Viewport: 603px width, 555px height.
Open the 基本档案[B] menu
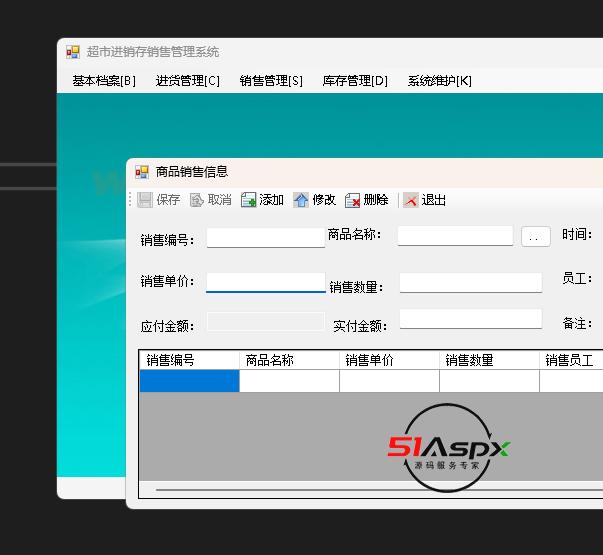tap(104, 81)
